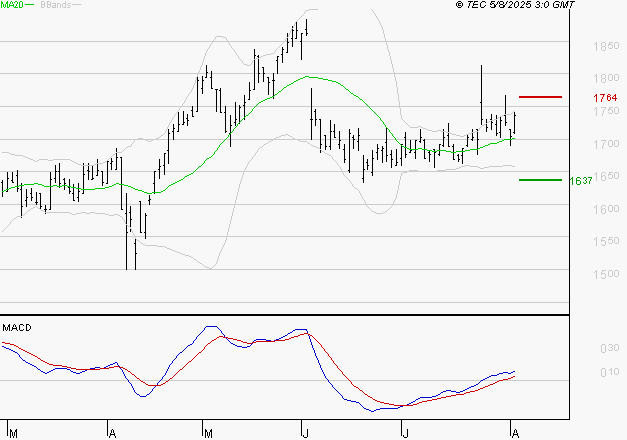Click the highest price bar near 1880

pos(304,25)
